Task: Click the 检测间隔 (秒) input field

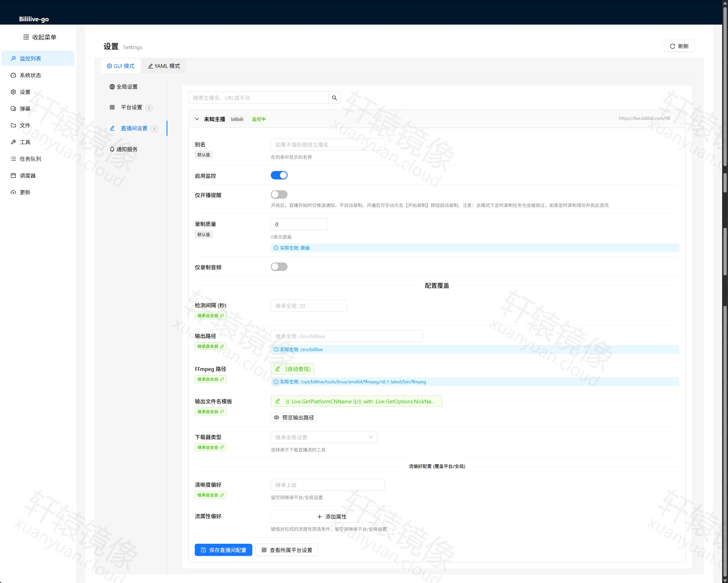Action: click(x=309, y=306)
